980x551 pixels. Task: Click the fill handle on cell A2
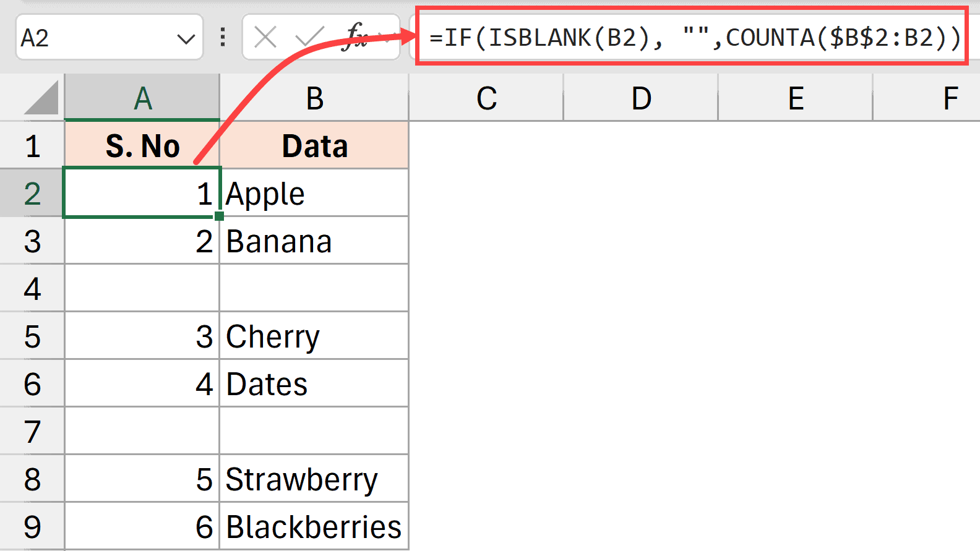[219, 216]
